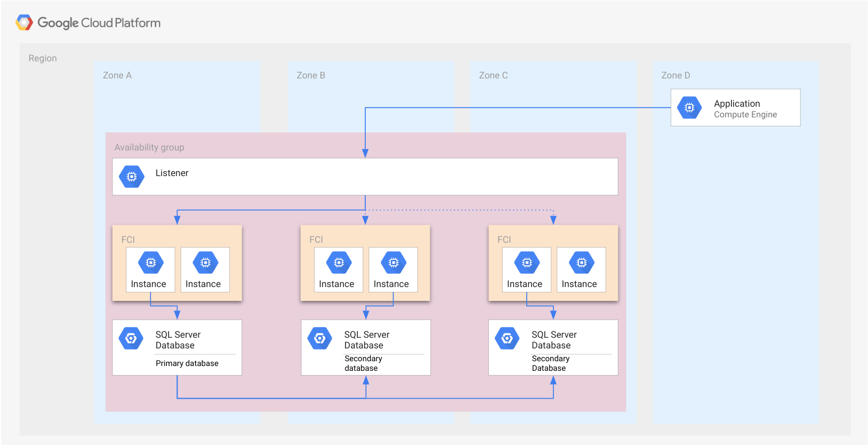The height and width of the screenshot is (445, 868).
Task: Click the first Instance icon in Zone B FCI
Action: pyautogui.click(x=339, y=263)
